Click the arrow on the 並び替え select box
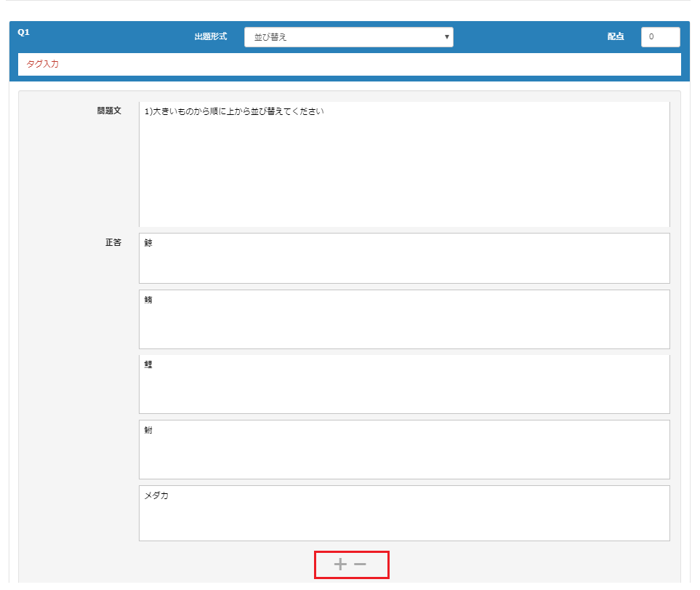Image resolution: width=700 pixels, height=590 pixels. coord(446,37)
